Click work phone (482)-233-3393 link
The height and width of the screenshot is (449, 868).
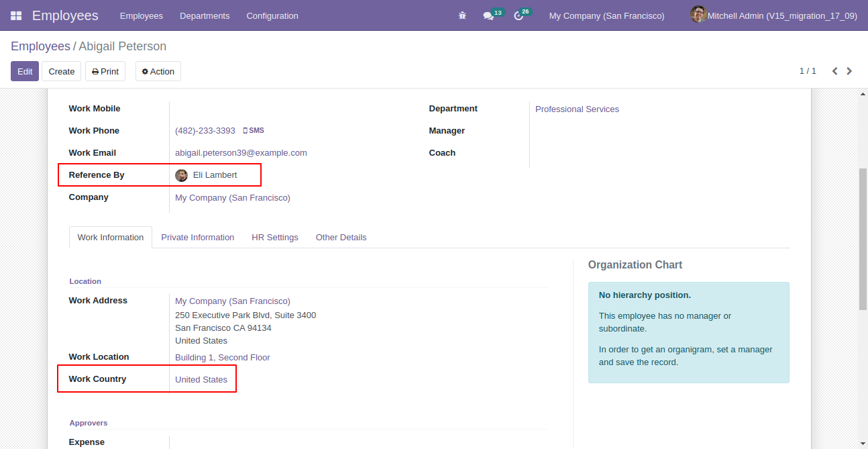click(x=205, y=131)
